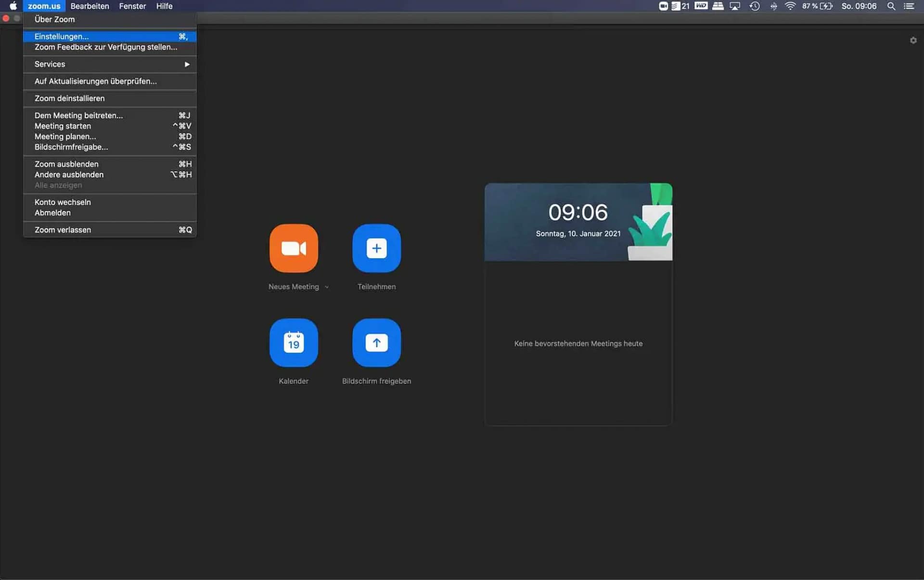Choose Zoom verlassen
This screenshot has height=580, width=924.
click(x=110, y=230)
